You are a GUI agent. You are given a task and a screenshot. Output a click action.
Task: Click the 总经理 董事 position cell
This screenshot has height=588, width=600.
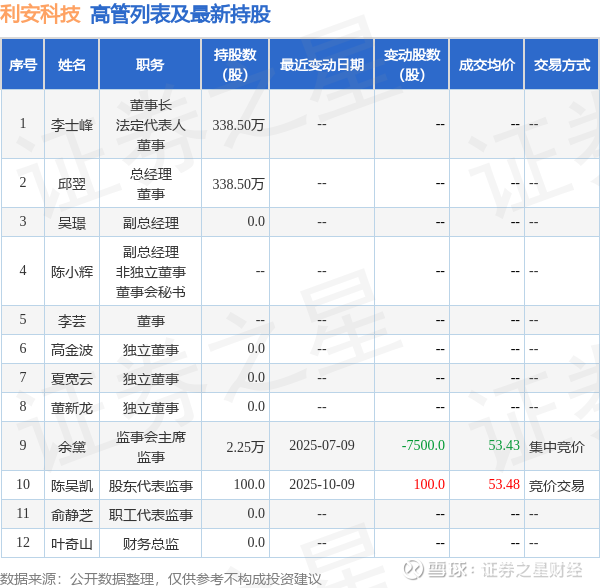click(150, 184)
